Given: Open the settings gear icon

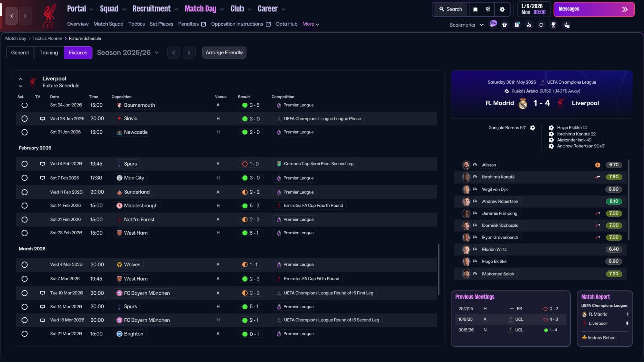Looking at the screenshot, I should pyautogui.click(x=502, y=9).
